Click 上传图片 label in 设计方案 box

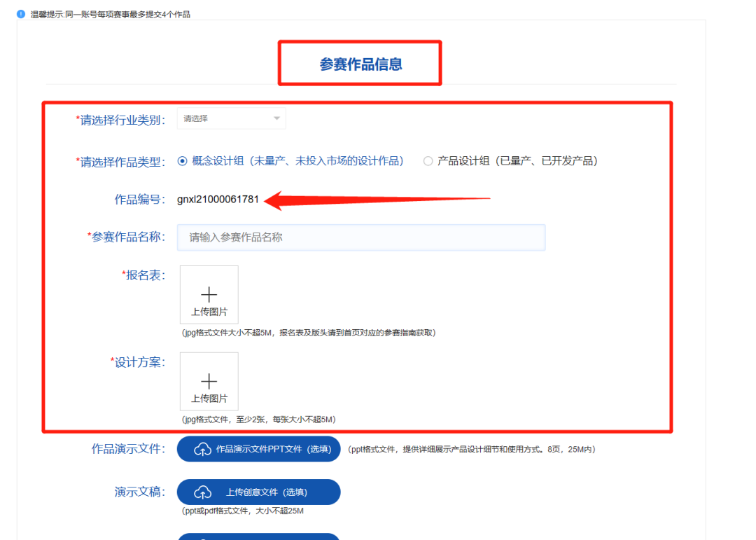209,399
